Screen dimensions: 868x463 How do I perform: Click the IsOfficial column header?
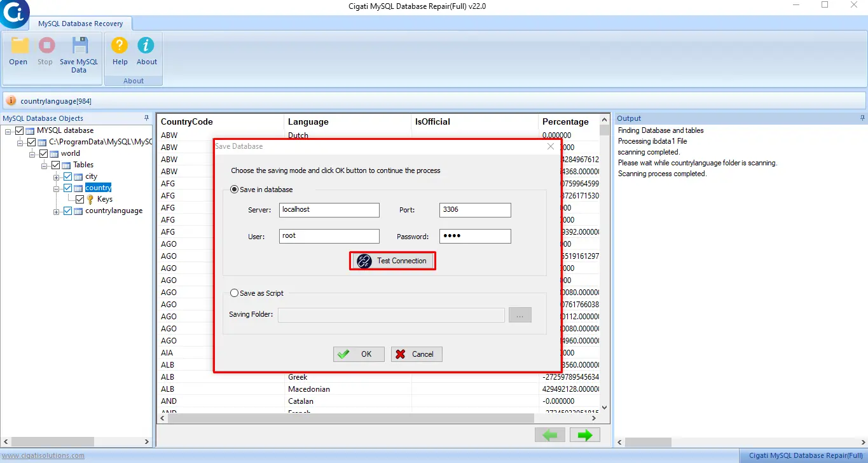(475, 121)
